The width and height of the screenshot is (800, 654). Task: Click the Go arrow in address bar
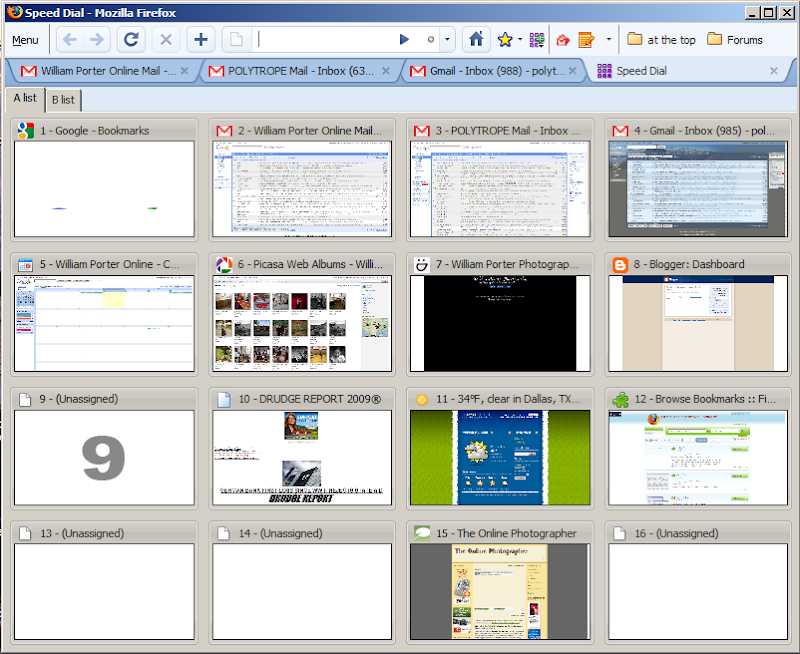(x=404, y=40)
